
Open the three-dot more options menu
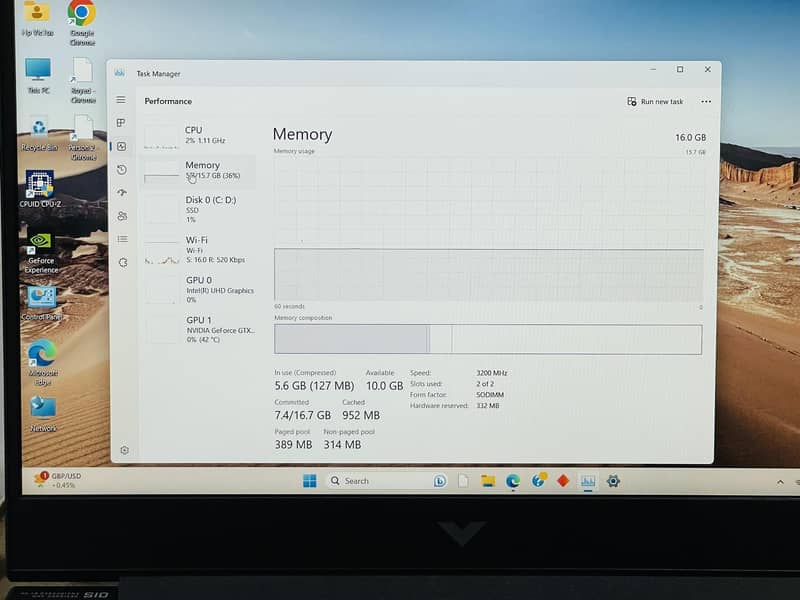[706, 102]
